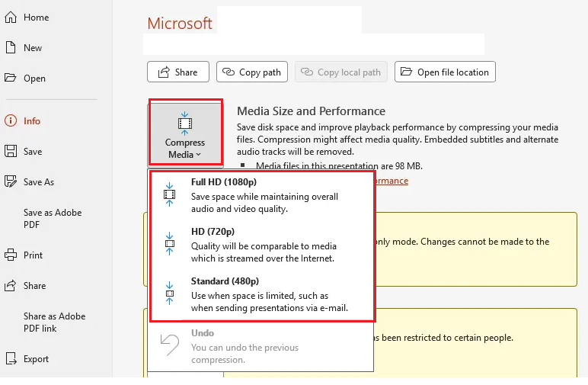The image size is (588, 385).
Task: Click the Open file location button
Action: [x=445, y=72]
